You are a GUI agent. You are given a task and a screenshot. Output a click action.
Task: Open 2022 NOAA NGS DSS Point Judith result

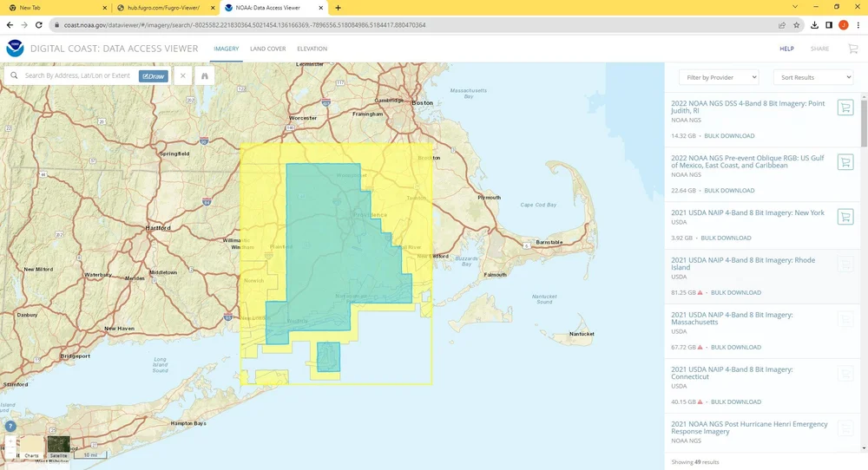(748, 107)
